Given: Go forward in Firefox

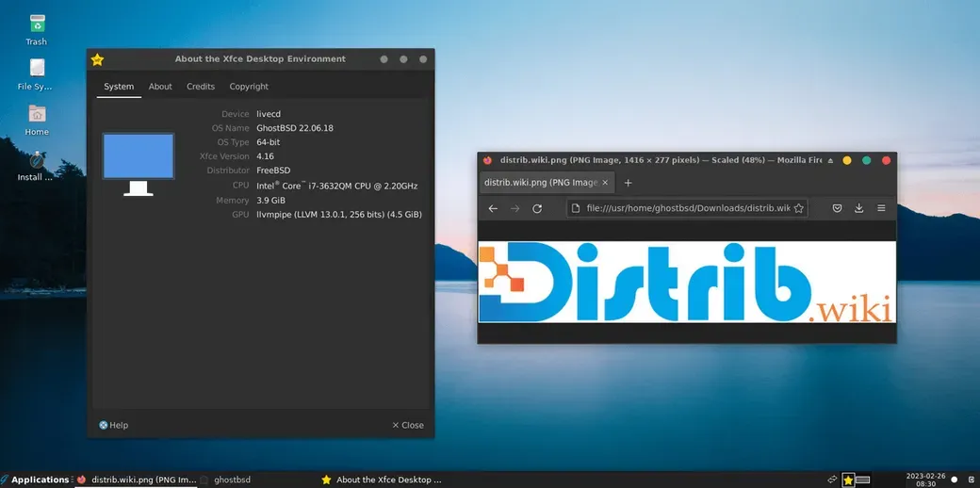Looking at the screenshot, I should (x=515, y=208).
